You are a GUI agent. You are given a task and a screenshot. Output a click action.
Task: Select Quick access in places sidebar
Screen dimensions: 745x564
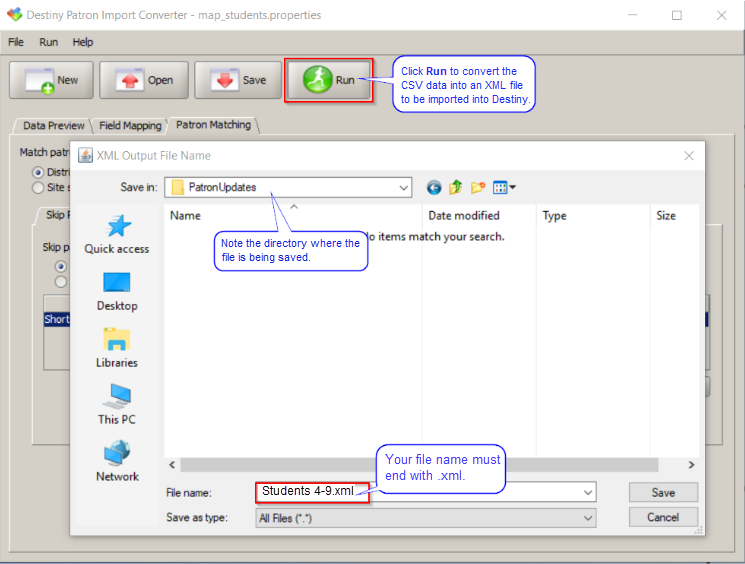117,234
